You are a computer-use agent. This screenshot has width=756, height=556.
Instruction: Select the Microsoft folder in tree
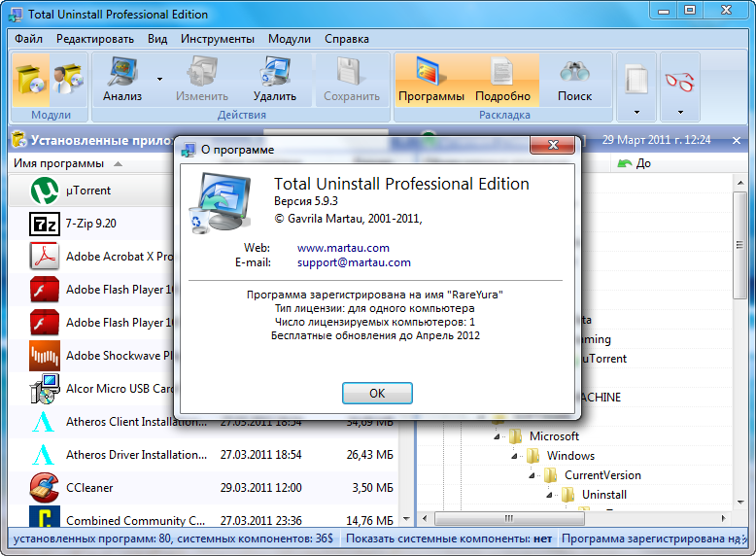coord(554,436)
